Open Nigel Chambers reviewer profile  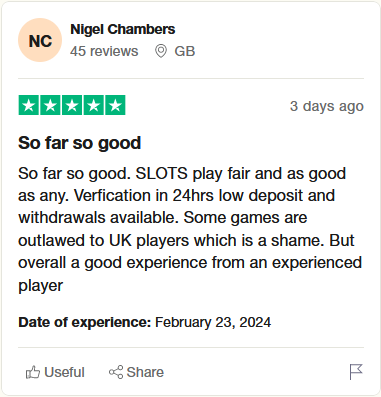[123, 29]
